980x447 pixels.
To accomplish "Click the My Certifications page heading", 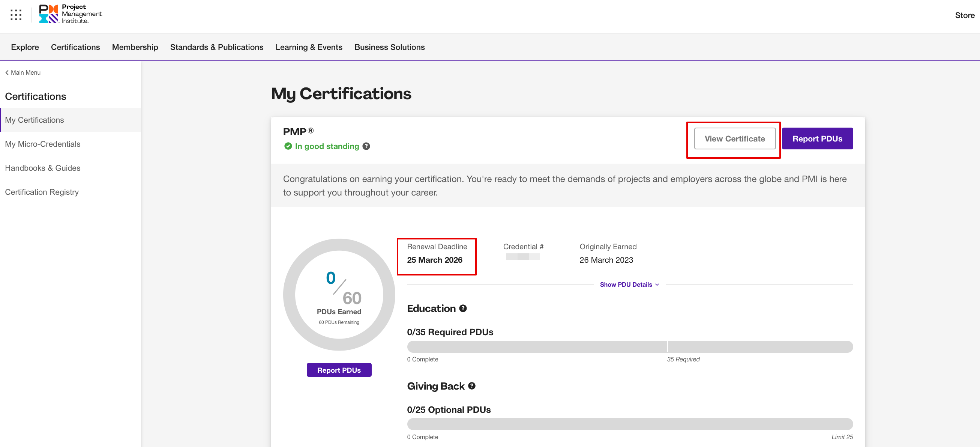I will [341, 94].
